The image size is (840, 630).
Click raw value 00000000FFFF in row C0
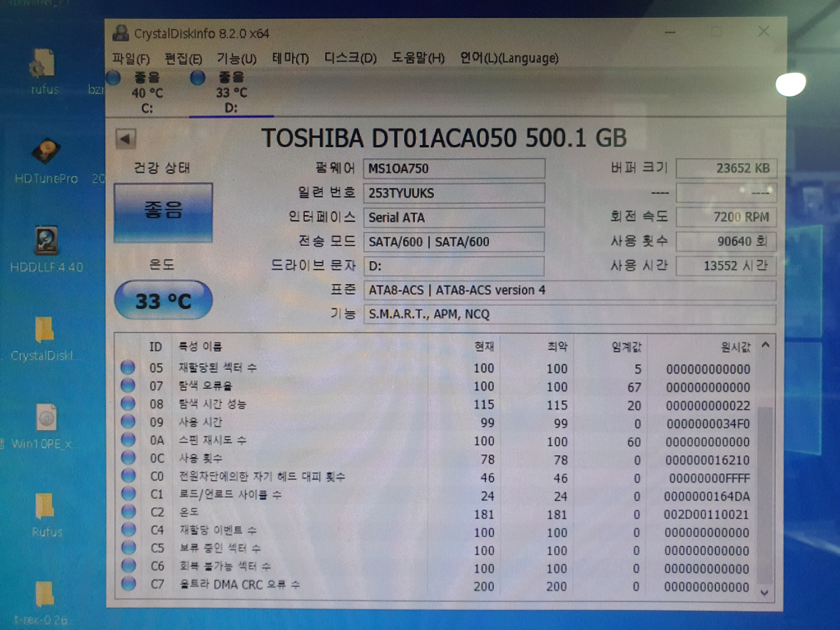coord(709,478)
